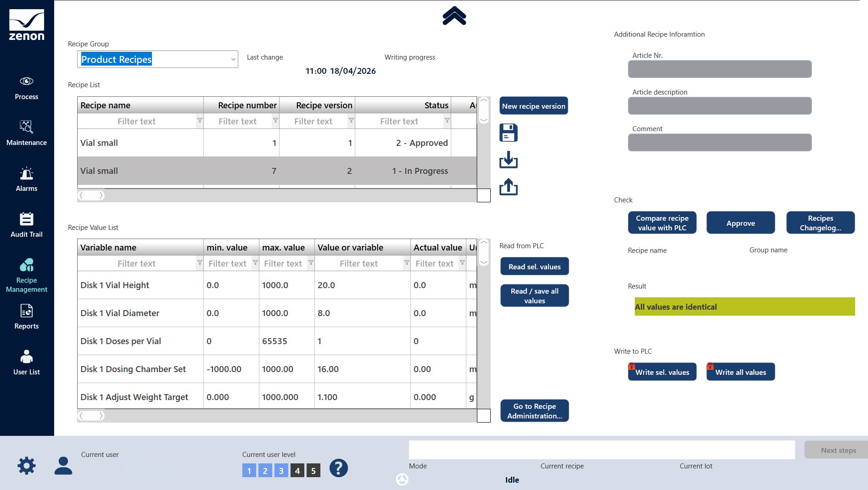Toggle the filter on the Recipe name column
Viewport: 868px width, 490px height.
tap(200, 121)
